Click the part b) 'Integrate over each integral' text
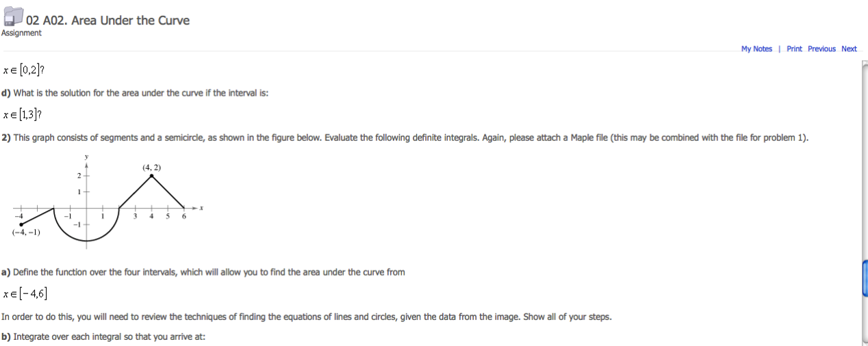 coord(103,336)
